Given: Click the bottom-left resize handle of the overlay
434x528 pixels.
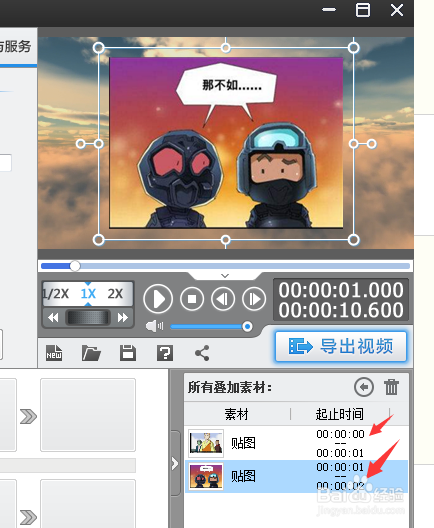Looking at the screenshot, I should click(99, 240).
